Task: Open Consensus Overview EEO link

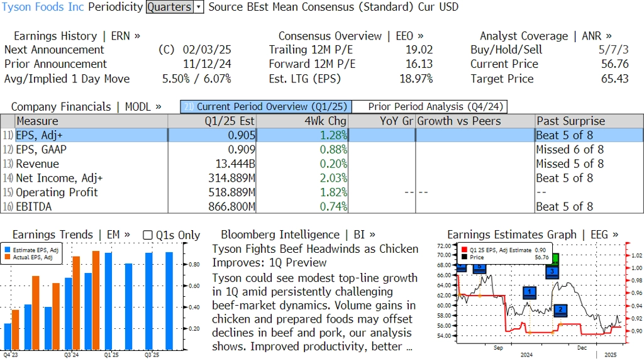Action: [351, 36]
